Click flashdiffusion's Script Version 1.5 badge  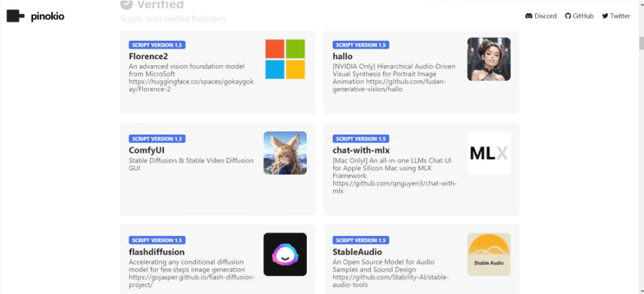point(157,240)
